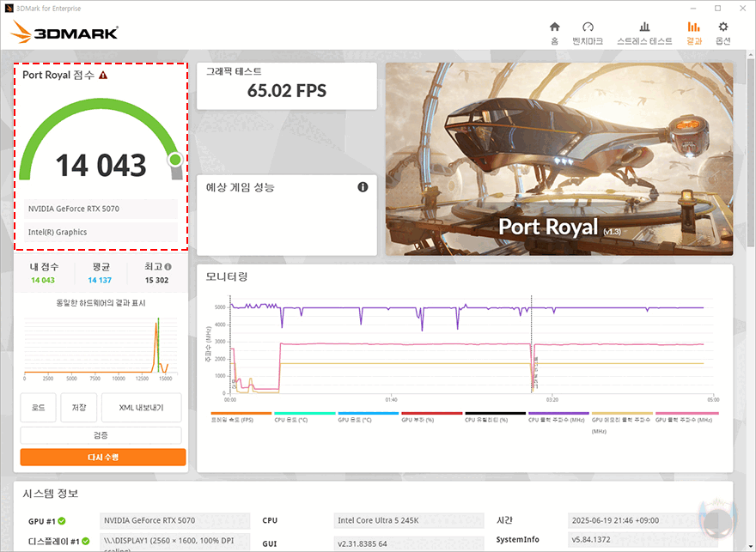The width and height of the screenshot is (756, 552).
Task: Click the \\.\DISPLAY1 display info field
Action: (175, 543)
